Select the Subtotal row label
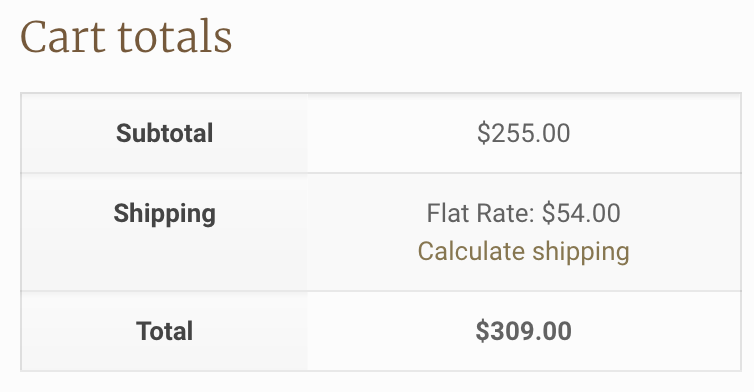The height and width of the screenshot is (392, 754). [164, 133]
